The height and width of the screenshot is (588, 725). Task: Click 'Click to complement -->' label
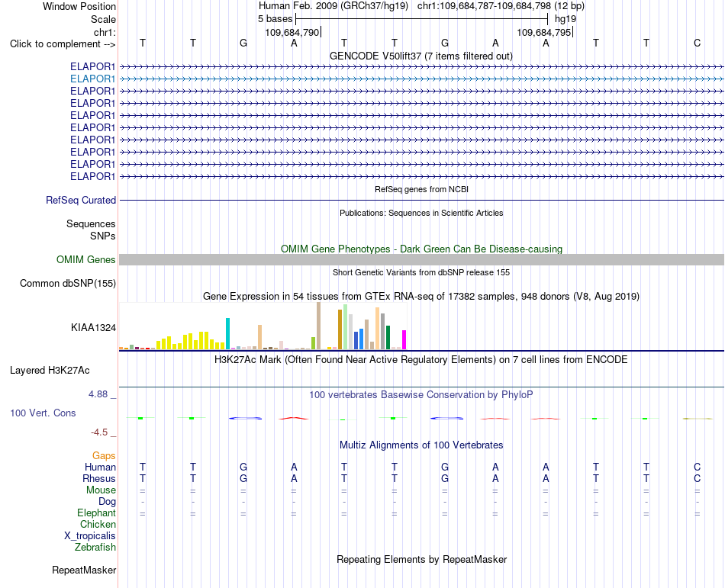[63, 44]
